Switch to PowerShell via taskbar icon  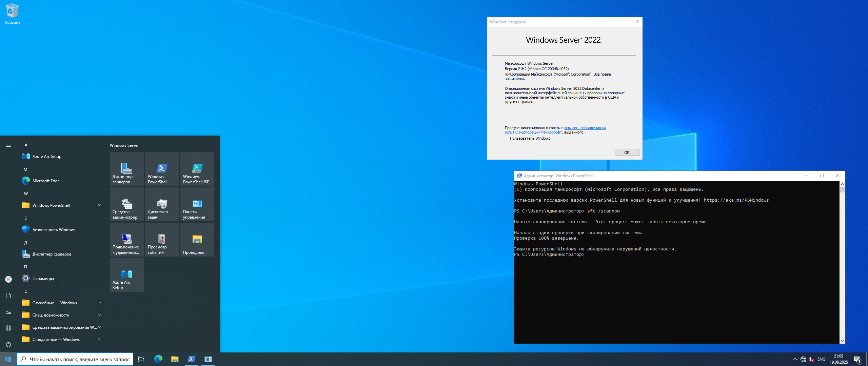[x=192, y=359]
